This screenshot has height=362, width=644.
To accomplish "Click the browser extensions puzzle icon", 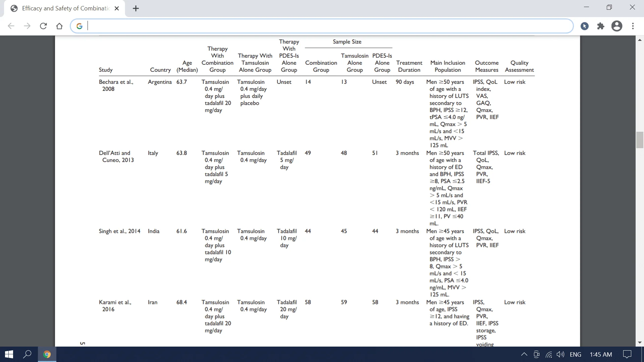I will [601, 25].
